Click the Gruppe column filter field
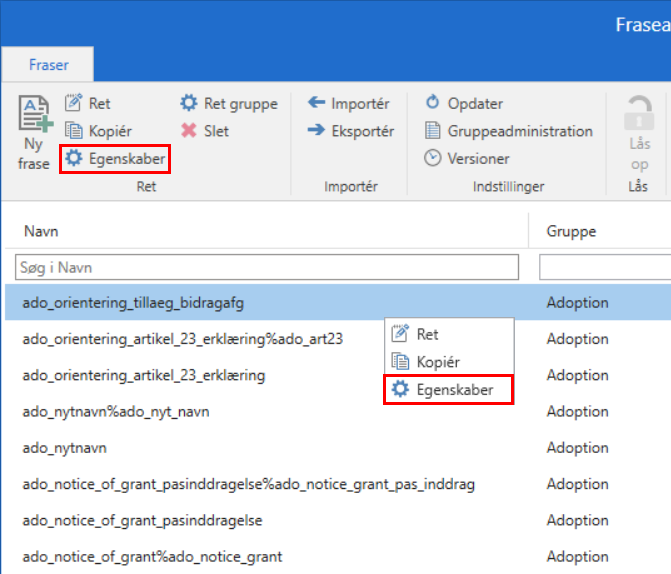 (x=605, y=267)
